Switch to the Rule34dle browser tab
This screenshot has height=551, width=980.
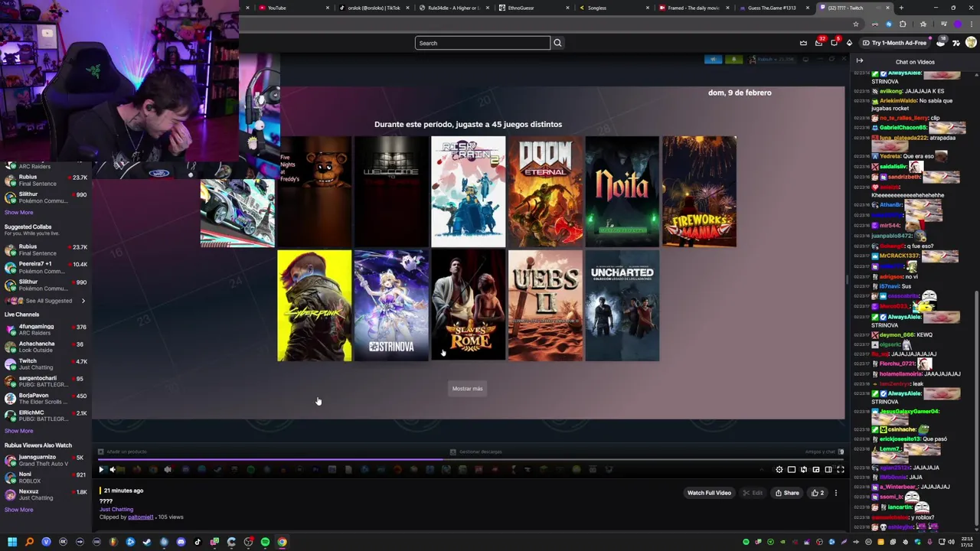pyautogui.click(x=453, y=8)
